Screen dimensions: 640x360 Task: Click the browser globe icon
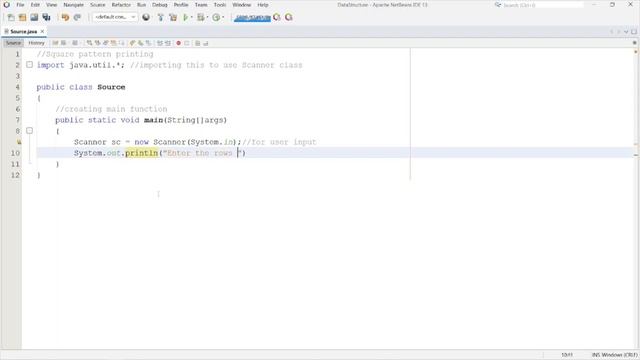point(146,17)
